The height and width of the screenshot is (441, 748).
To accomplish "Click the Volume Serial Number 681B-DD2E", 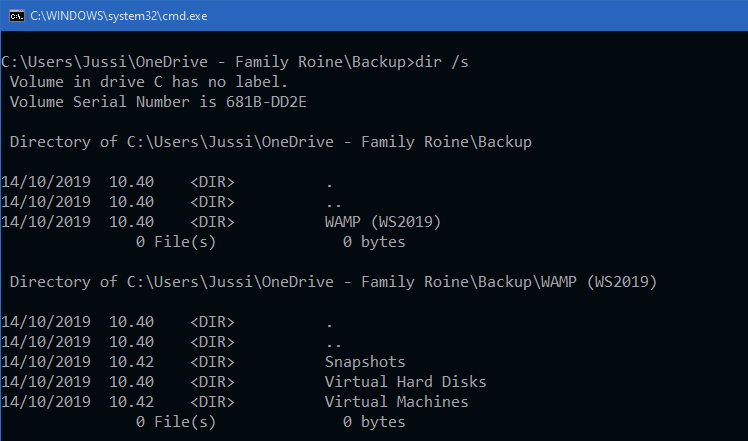I will click(x=266, y=102).
